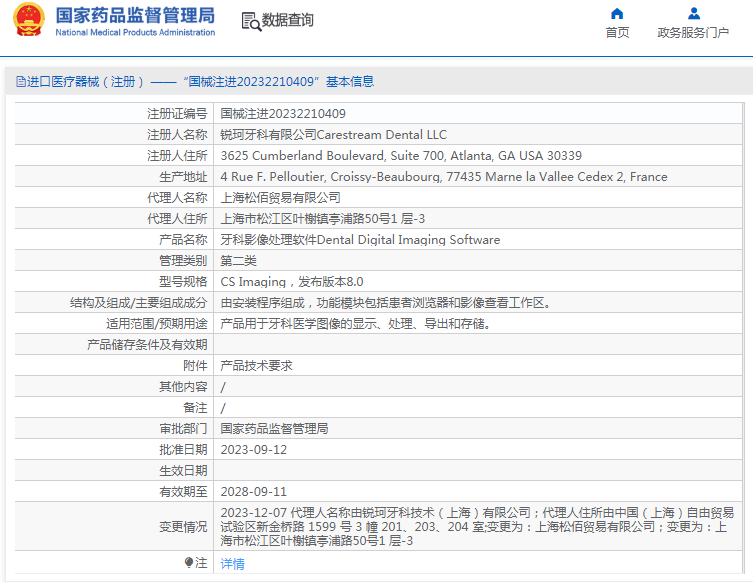Click the 其他内容 label
The image size is (753, 582).
coord(183,387)
